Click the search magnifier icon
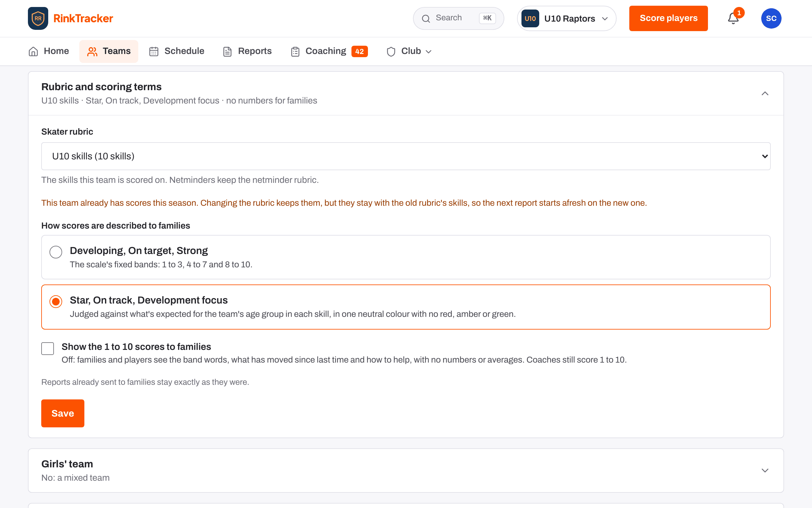This screenshot has width=812, height=508. point(426,18)
